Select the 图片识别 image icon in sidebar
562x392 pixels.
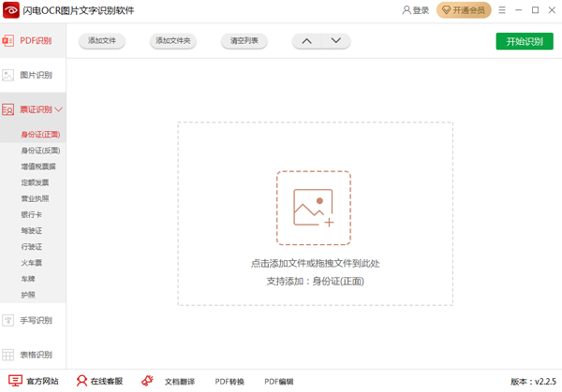pos(8,75)
